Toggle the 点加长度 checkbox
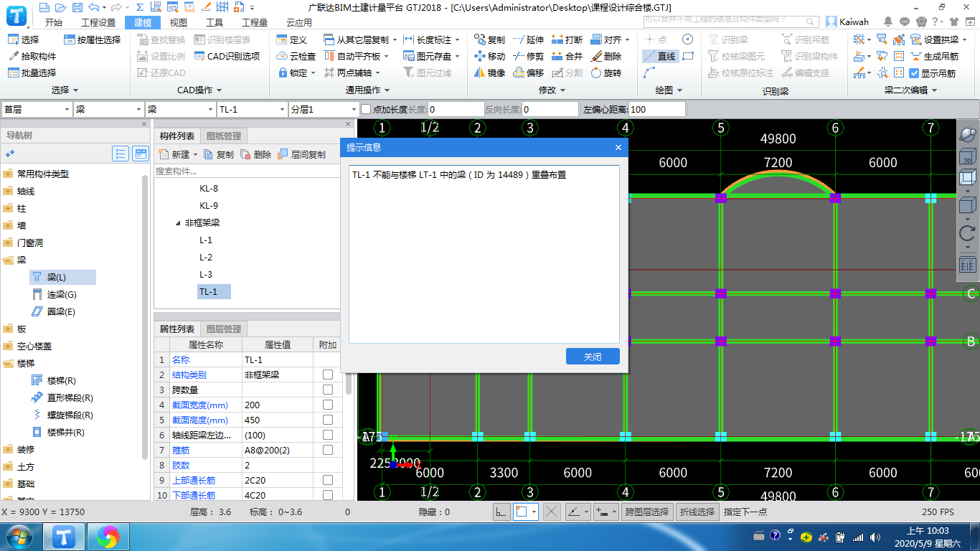The height and width of the screenshot is (551, 980). pos(366,109)
